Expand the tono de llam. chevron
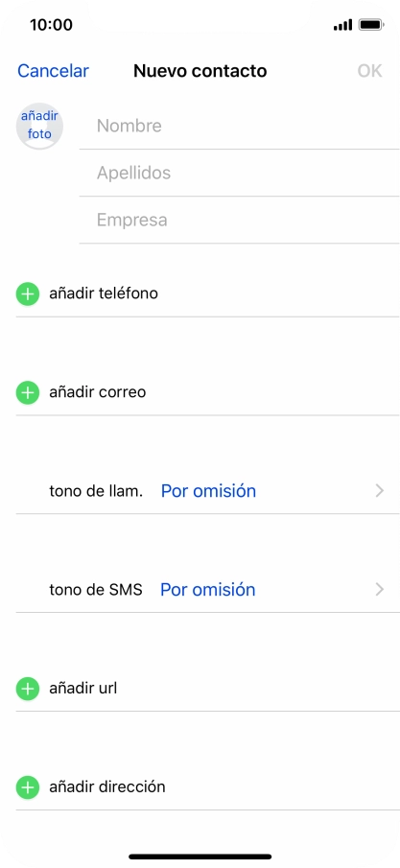400x868 pixels. pyautogui.click(x=380, y=491)
